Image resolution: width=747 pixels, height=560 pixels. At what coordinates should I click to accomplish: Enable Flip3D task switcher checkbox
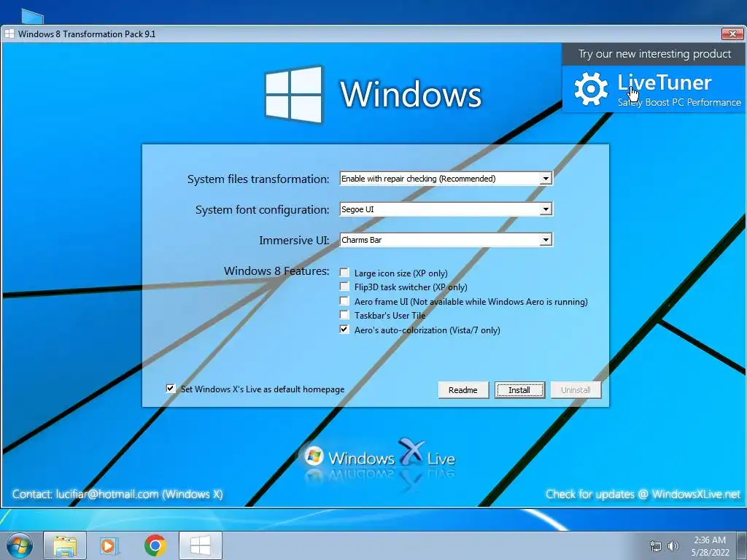[x=344, y=286]
